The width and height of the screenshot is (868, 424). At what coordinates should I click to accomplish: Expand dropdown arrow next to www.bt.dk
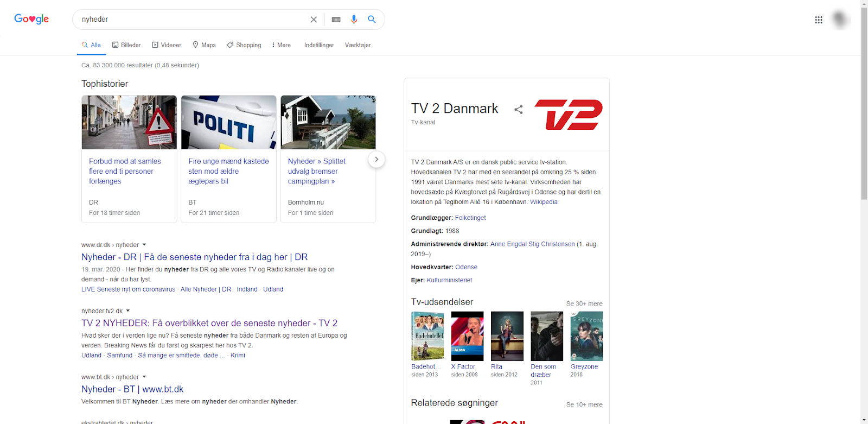pyautogui.click(x=144, y=377)
